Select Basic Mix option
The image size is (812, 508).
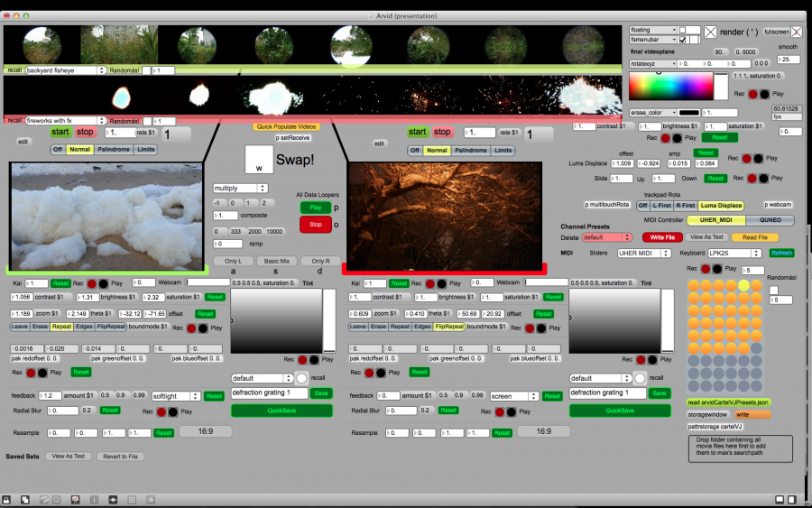coord(277,261)
